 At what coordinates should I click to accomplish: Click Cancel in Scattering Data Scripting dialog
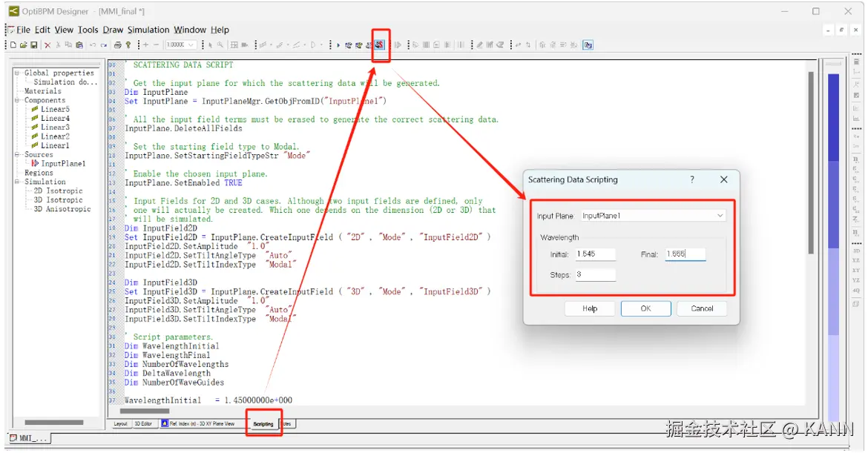pos(702,308)
